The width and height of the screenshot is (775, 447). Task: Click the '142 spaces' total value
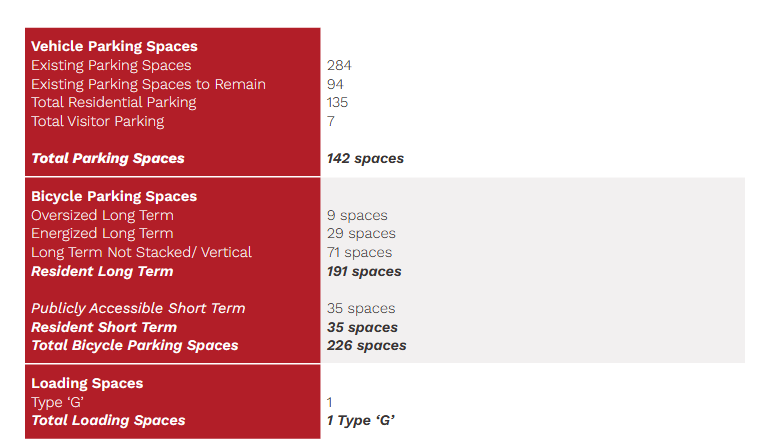pos(365,158)
